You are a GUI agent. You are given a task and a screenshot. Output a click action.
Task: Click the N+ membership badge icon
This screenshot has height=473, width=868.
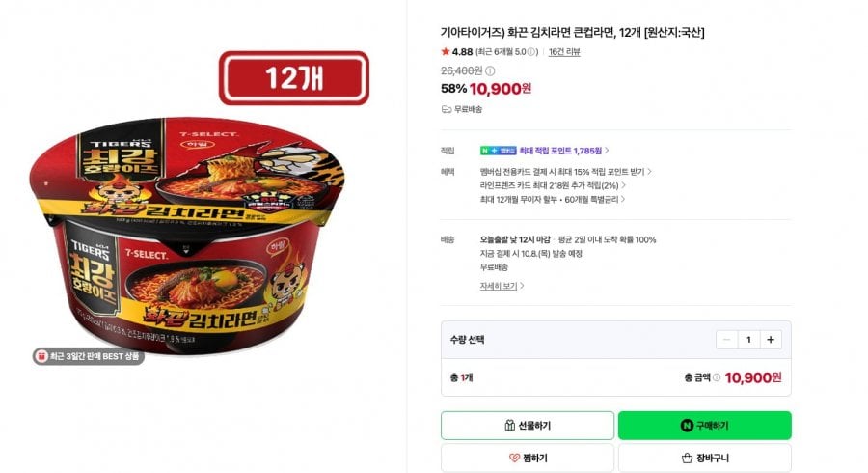pos(499,151)
